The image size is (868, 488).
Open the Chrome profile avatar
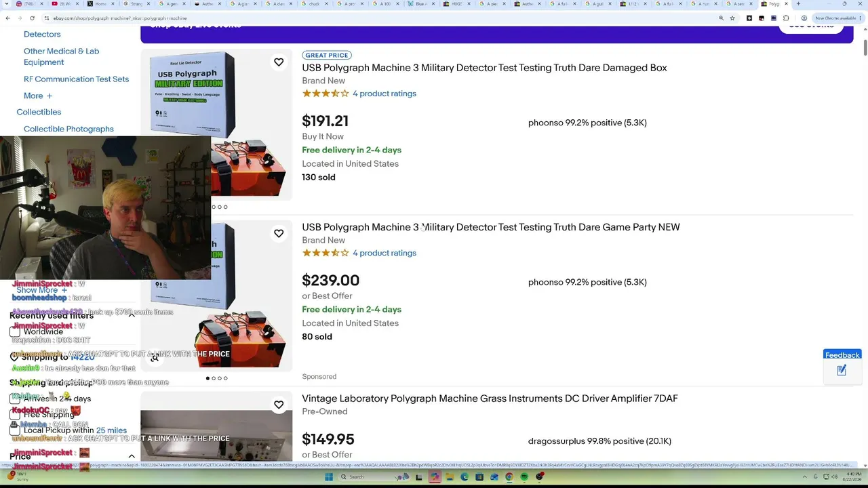coord(804,18)
